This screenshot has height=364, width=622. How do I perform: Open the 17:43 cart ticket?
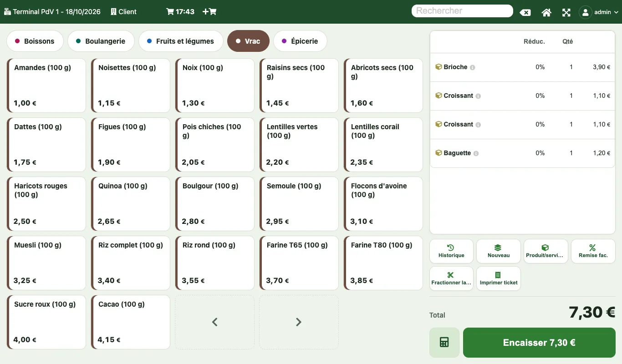(180, 12)
